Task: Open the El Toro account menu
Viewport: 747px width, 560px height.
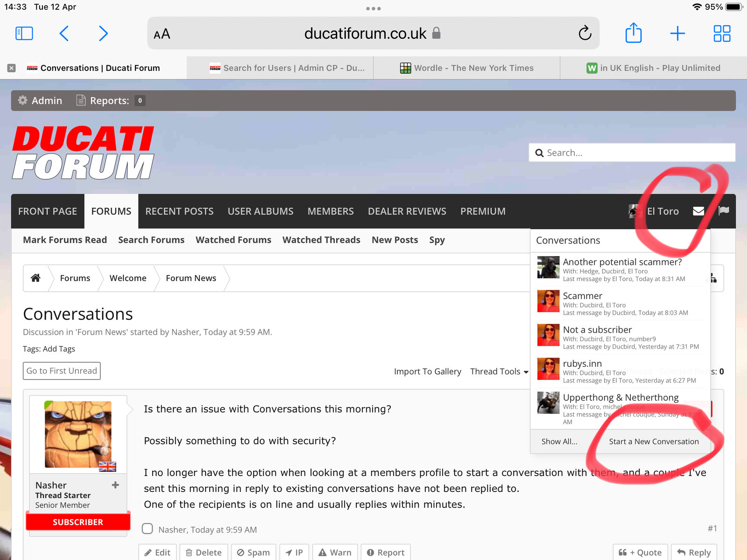Action: (x=662, y=211)
